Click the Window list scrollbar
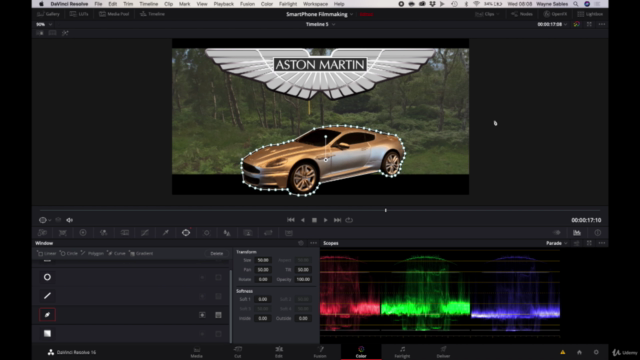640x360 pixels. pyautogui.click(x=231, y=306)
